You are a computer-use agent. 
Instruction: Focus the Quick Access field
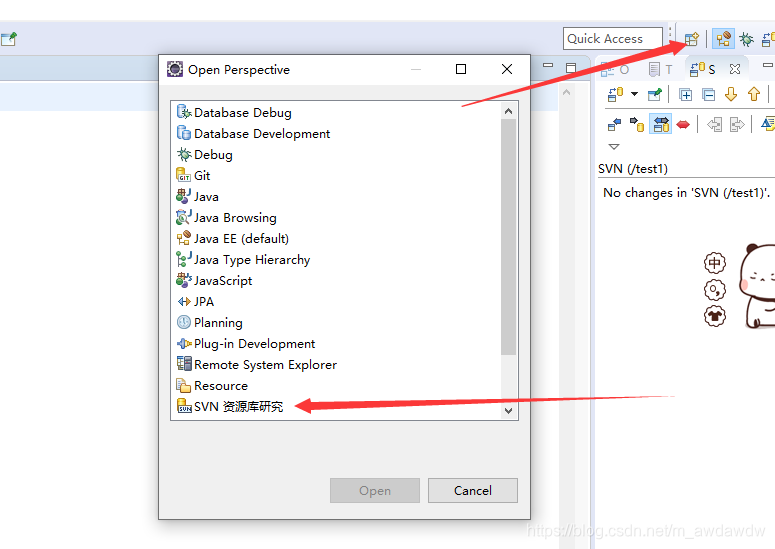(612, 39)
